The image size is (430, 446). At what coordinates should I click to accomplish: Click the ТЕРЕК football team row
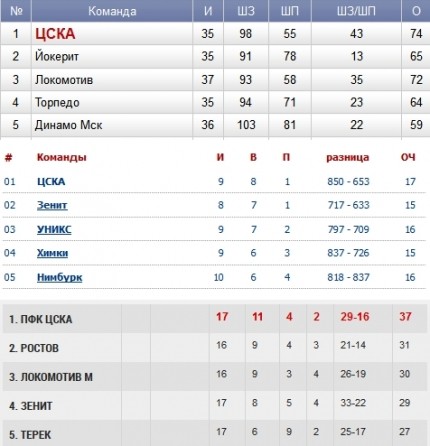[215, 434]
